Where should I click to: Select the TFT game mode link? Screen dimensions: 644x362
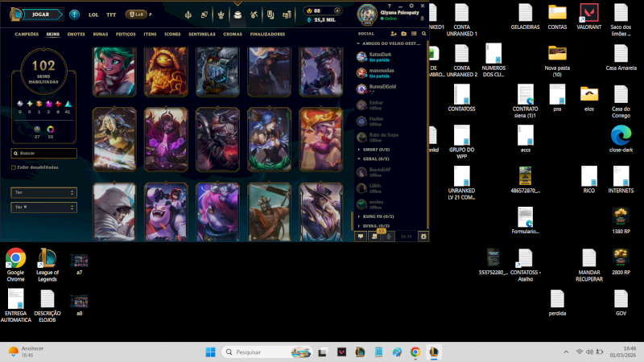click(111, 14)
